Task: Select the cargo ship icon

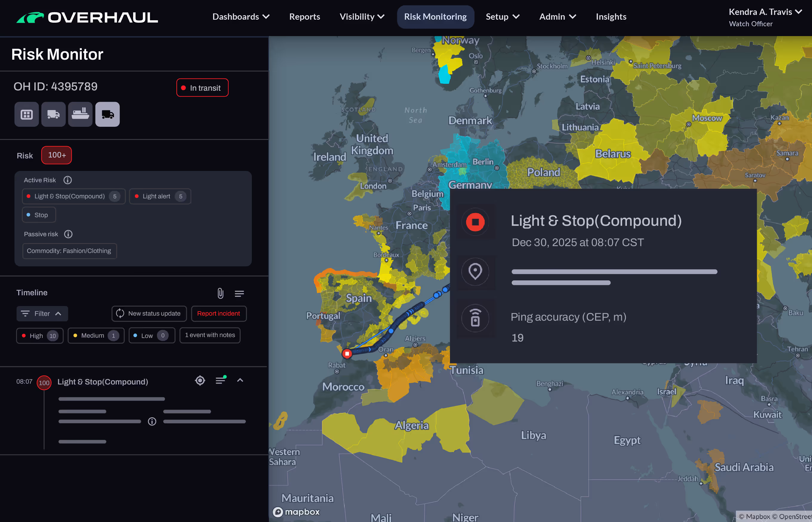Action: click(80, 115)
